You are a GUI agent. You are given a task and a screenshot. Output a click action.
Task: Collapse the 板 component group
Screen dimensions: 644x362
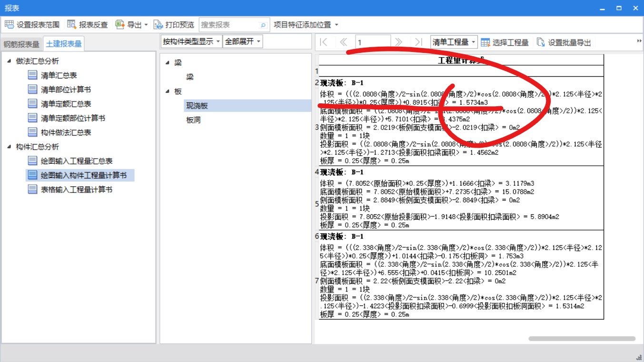tap(168, 91)
